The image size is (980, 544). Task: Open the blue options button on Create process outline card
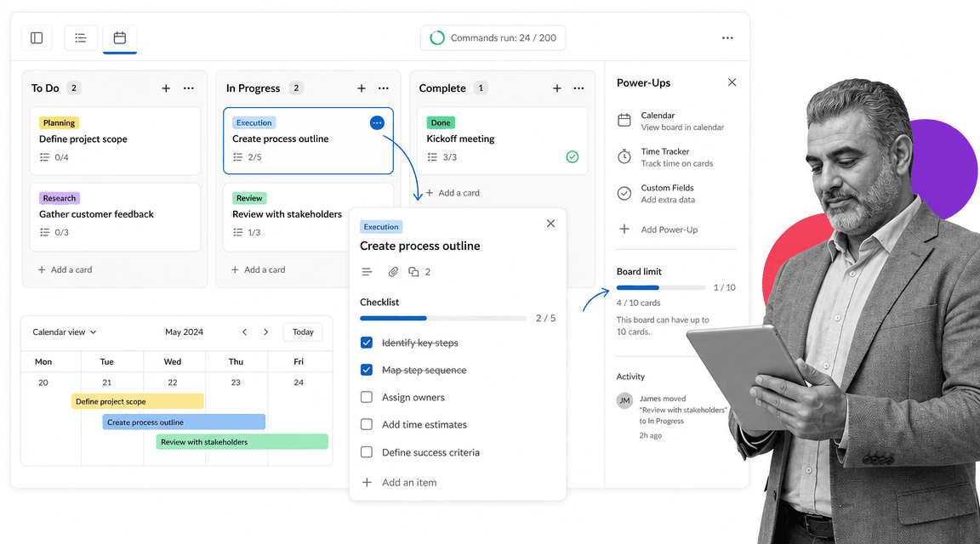(377, 123)
